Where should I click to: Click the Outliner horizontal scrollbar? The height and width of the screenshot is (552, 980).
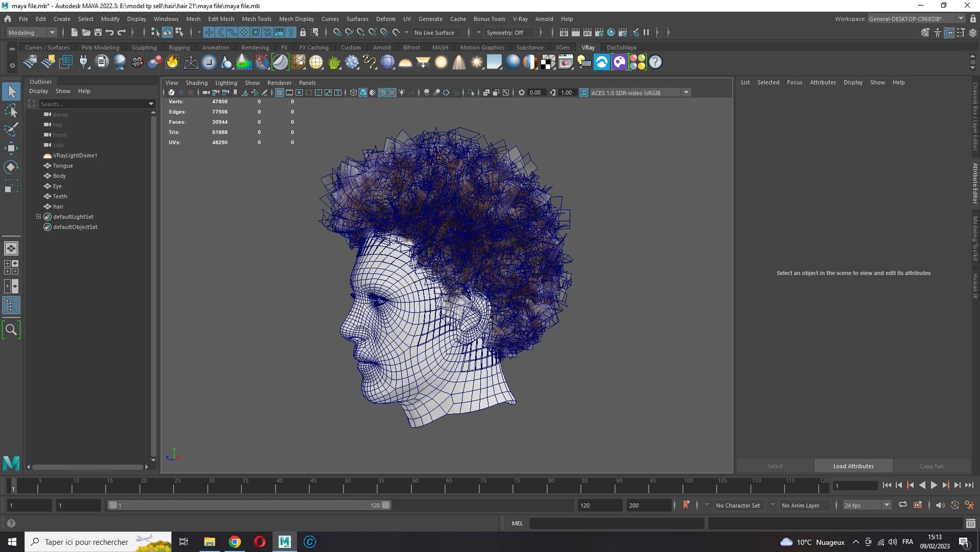pos(88,467)
